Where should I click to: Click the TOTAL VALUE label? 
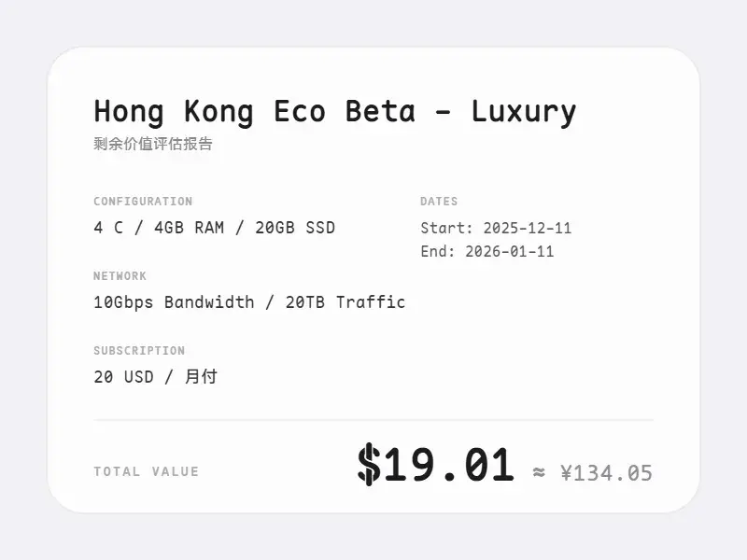(x=147, y=472)
